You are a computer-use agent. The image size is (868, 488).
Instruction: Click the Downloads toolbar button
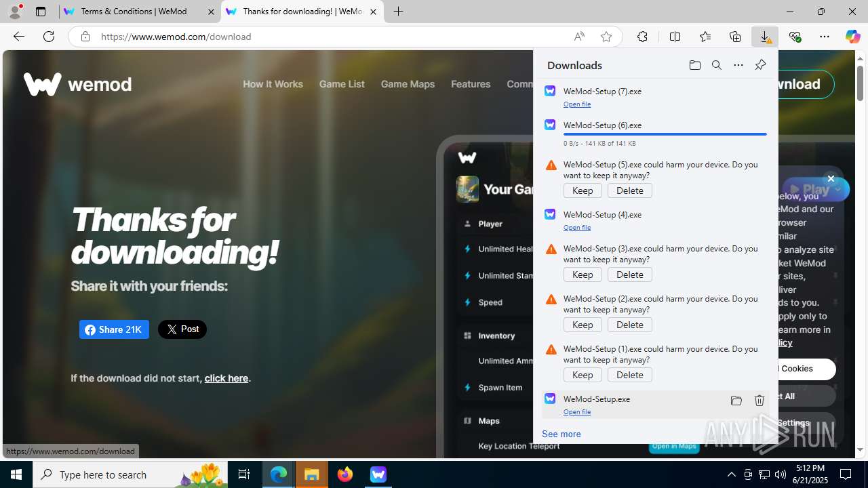coord(765,37)
